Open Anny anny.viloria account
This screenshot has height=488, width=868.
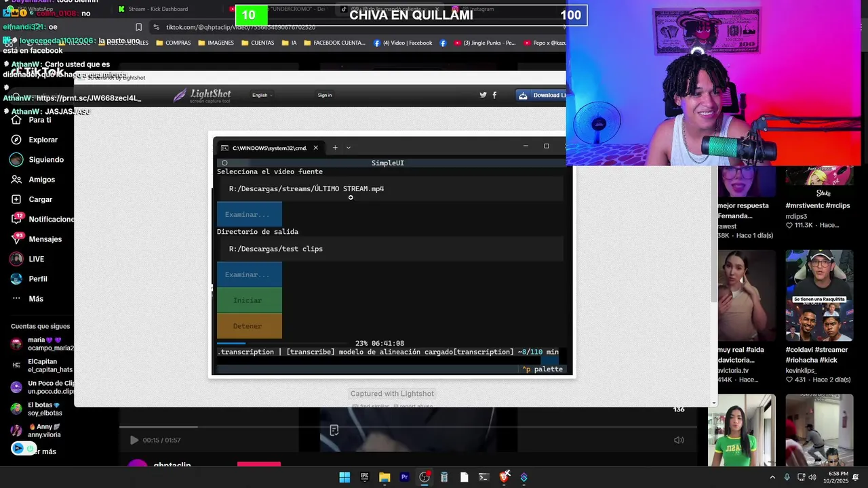[37, 430]
